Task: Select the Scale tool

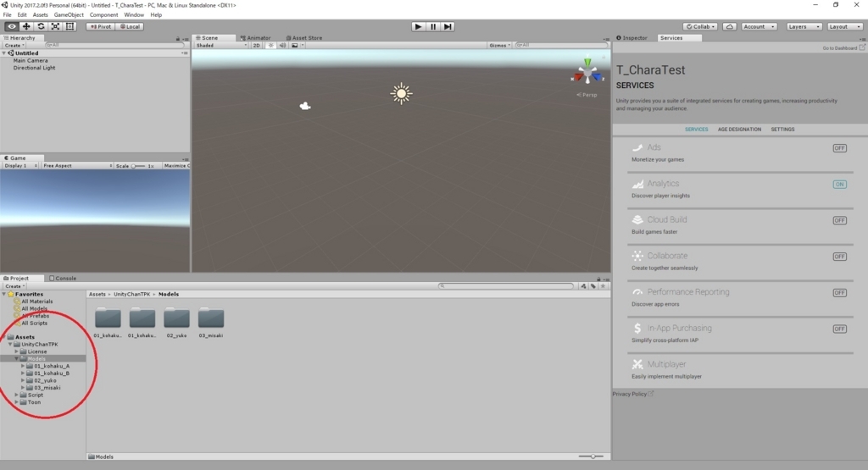Action: (x=55, y=26)
